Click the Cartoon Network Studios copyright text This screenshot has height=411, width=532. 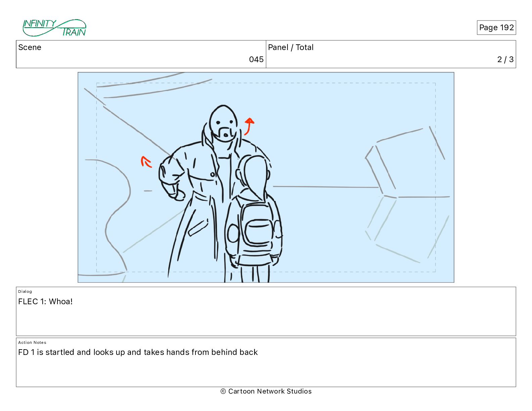coord(266,391)
